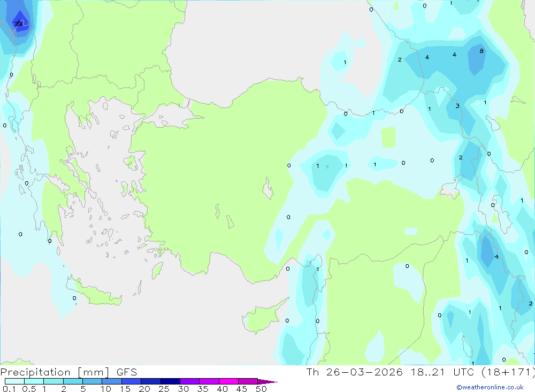This screenshot has height=392, width=535.
Task: Click the '10' legend scale label
Action: 106,389
